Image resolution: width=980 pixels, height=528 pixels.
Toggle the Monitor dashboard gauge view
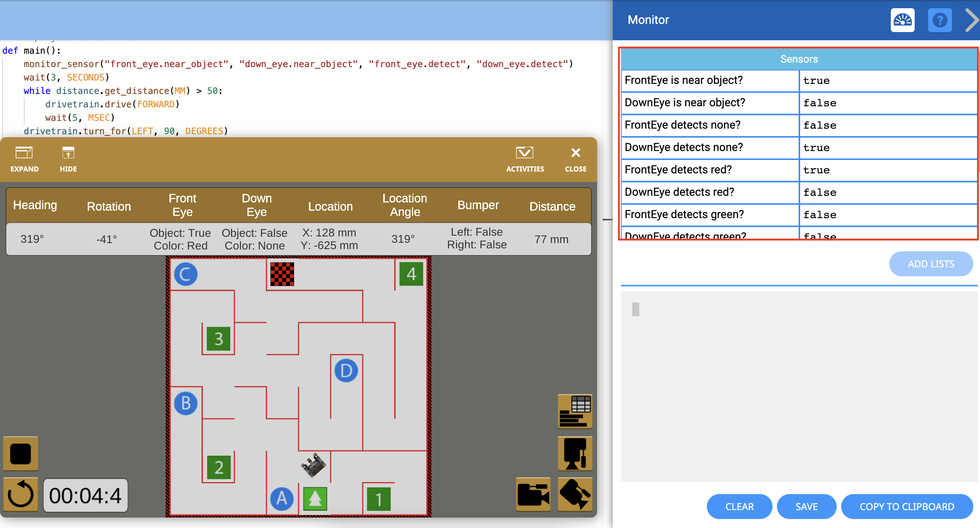point(903,20)
